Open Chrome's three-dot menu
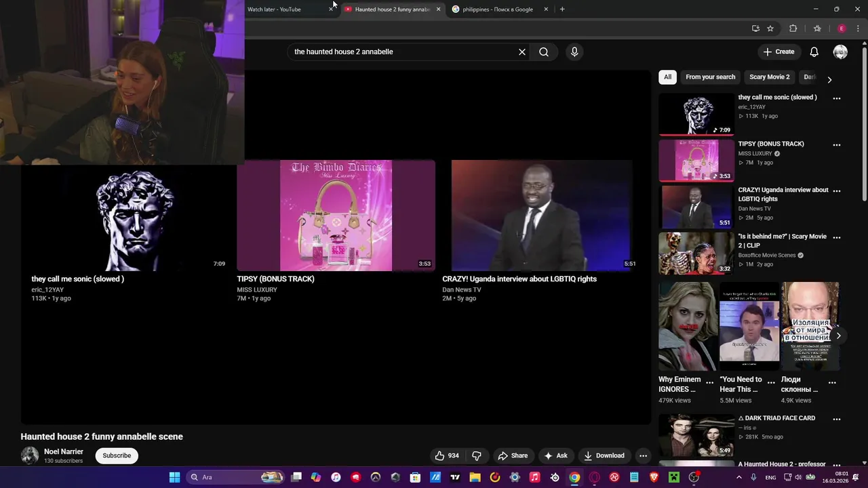 [x=858, y=28]
